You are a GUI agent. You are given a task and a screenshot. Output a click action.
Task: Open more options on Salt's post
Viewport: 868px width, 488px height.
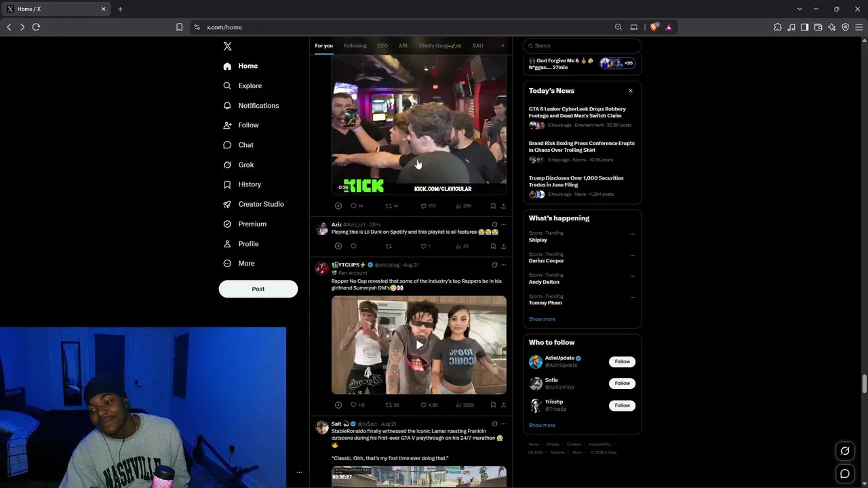(503, 424)
